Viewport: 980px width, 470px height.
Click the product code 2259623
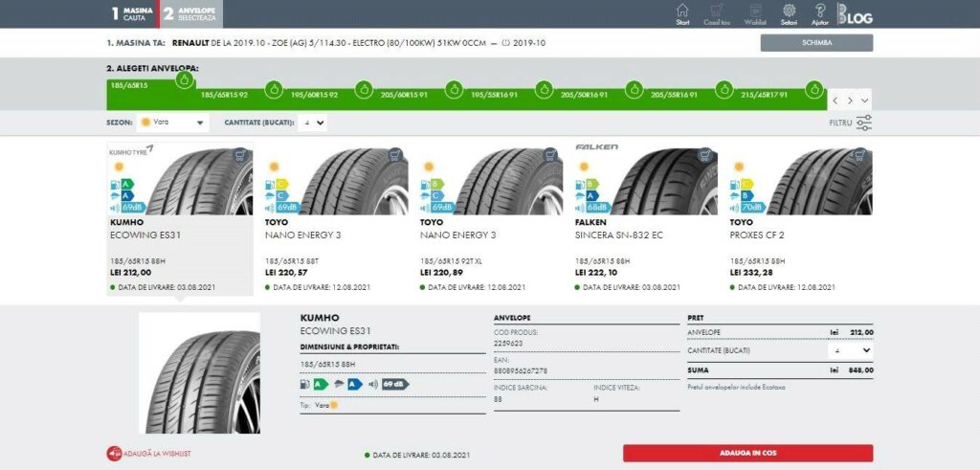tap(508, 344)
